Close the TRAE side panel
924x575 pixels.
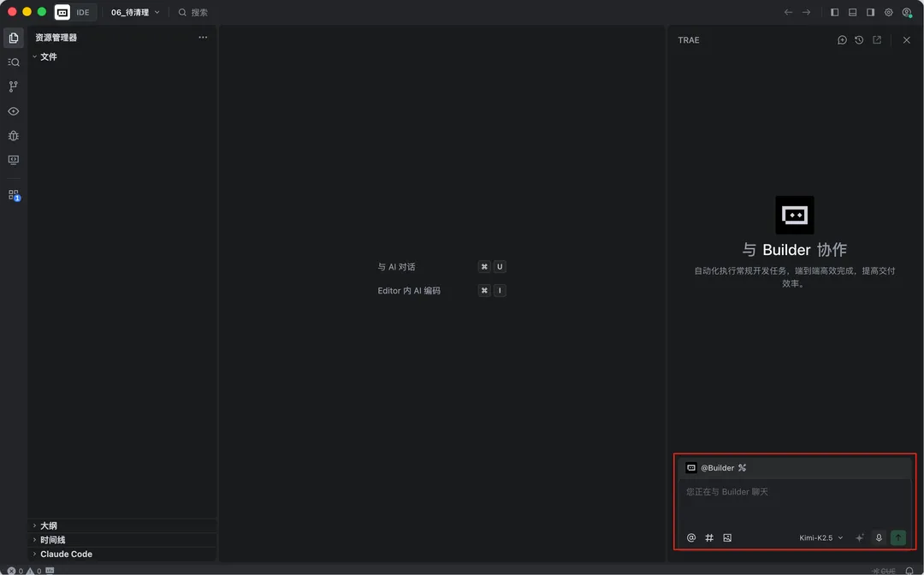(x=906, y=40)
